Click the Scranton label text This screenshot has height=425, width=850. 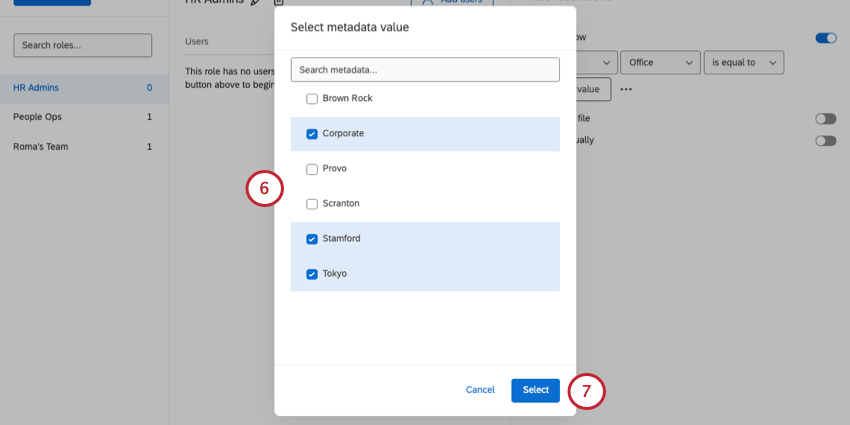tap(341, 204)
